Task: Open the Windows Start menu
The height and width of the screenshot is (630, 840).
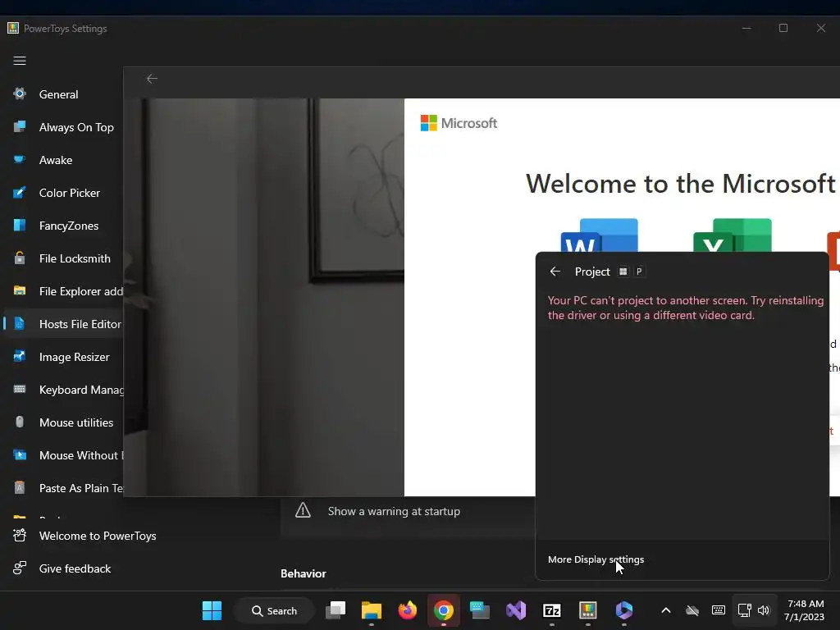Action: (212, 610)
